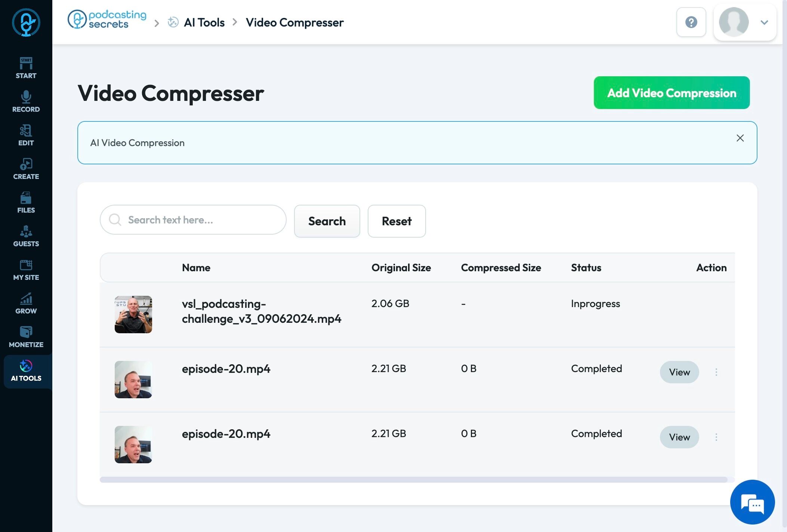The height and width of the screenshot is (532, 787).
Task: Open the GROW analytics section
Action: pos(26,303)
